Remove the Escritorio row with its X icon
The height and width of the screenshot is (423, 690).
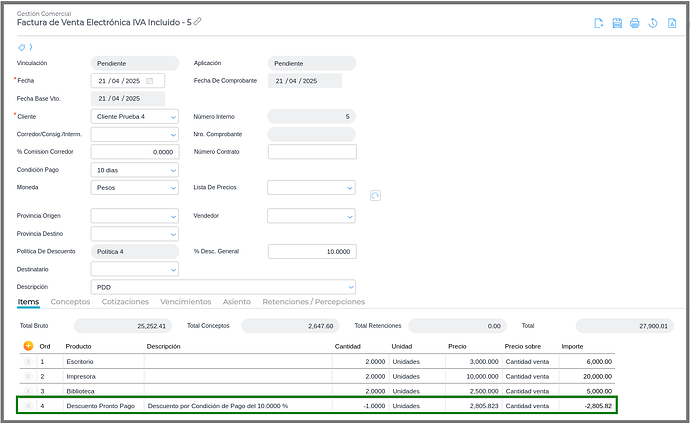[28, 361]
